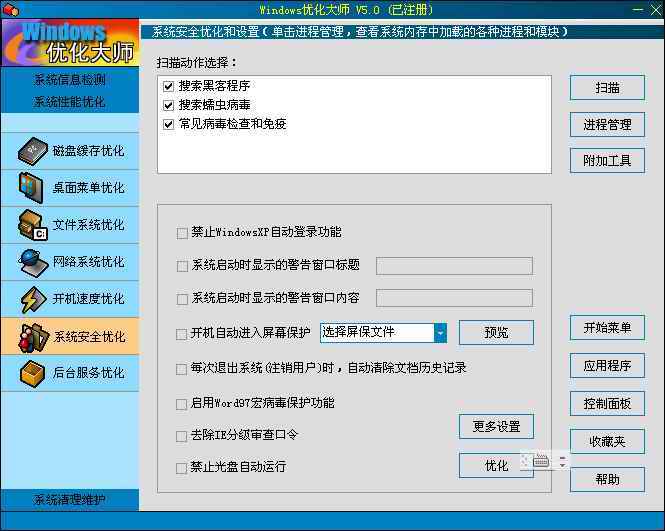The width and height of the screenshot is (665, 531).
Task: Check 去除IE分级审查口令 option
Action: click(x=182, y=436)
